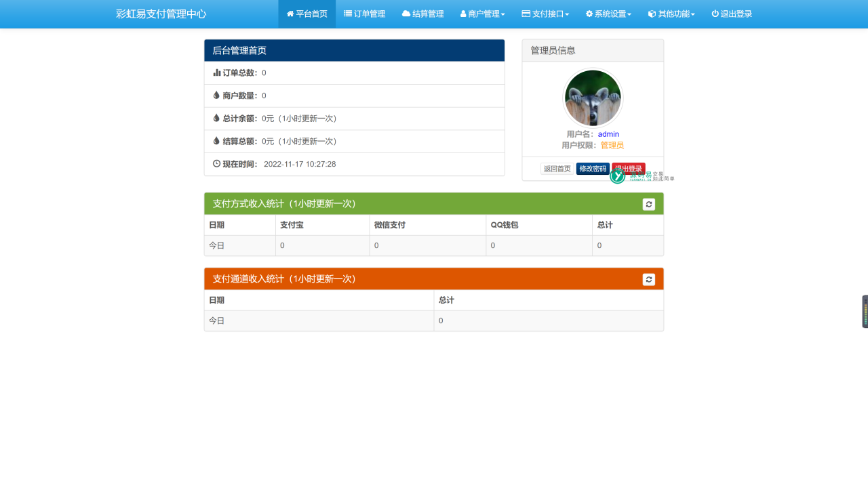
Task: Click the bar chart icon beside 订单总数
Action: coord(217,73)
